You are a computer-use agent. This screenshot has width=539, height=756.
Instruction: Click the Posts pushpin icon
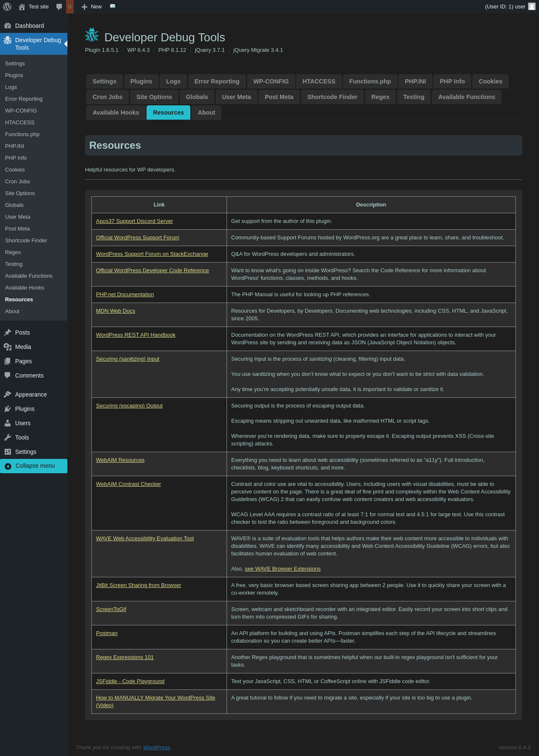pos(8,332)
